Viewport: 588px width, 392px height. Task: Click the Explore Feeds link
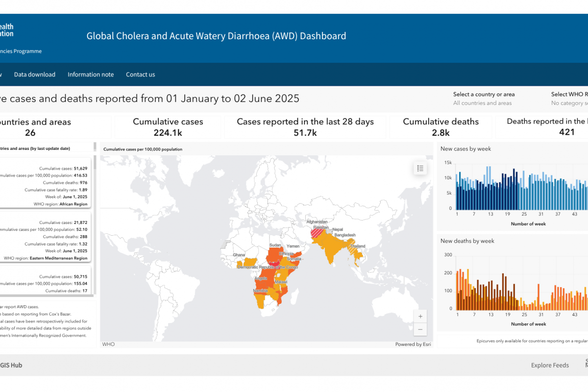(550, 365)
